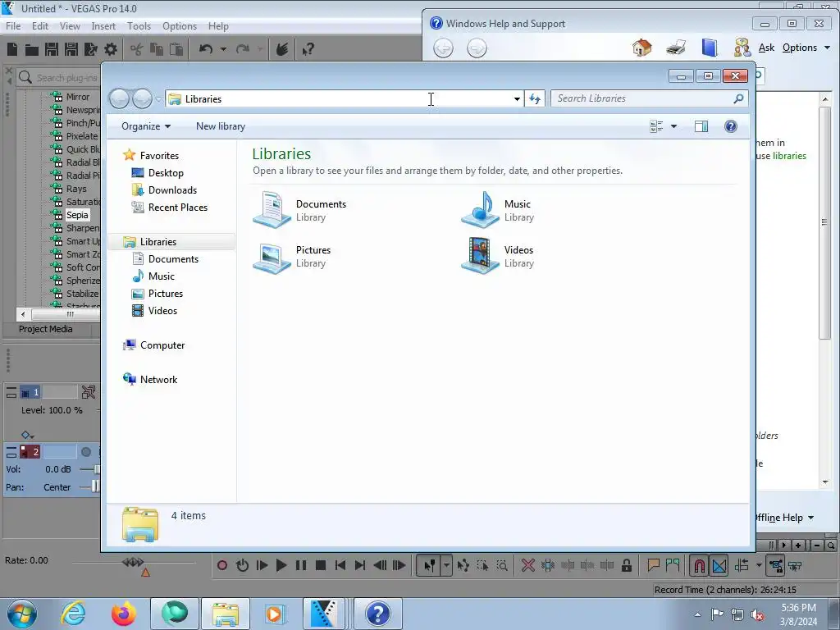Switch to the Project Media tab
840x630 pixels.
pyautogui.click(x=46, y=329)
